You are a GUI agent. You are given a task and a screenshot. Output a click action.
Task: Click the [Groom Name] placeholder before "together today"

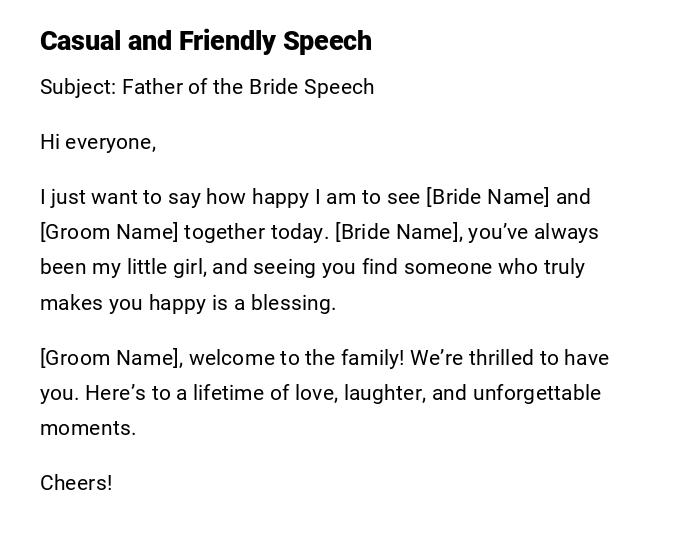109,232
